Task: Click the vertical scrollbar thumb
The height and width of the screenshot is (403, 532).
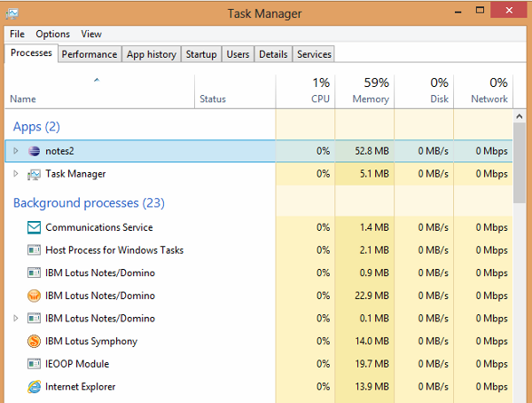Action: [x=519, y=163]
